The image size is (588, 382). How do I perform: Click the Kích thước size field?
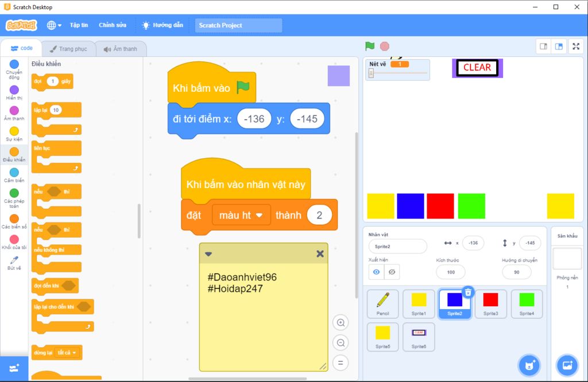(x=451, y=272)
